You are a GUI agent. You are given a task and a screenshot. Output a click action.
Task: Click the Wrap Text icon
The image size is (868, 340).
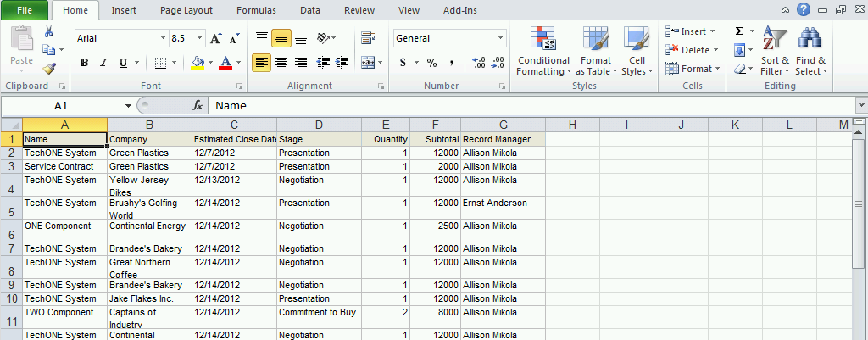[x=368, y=38]
